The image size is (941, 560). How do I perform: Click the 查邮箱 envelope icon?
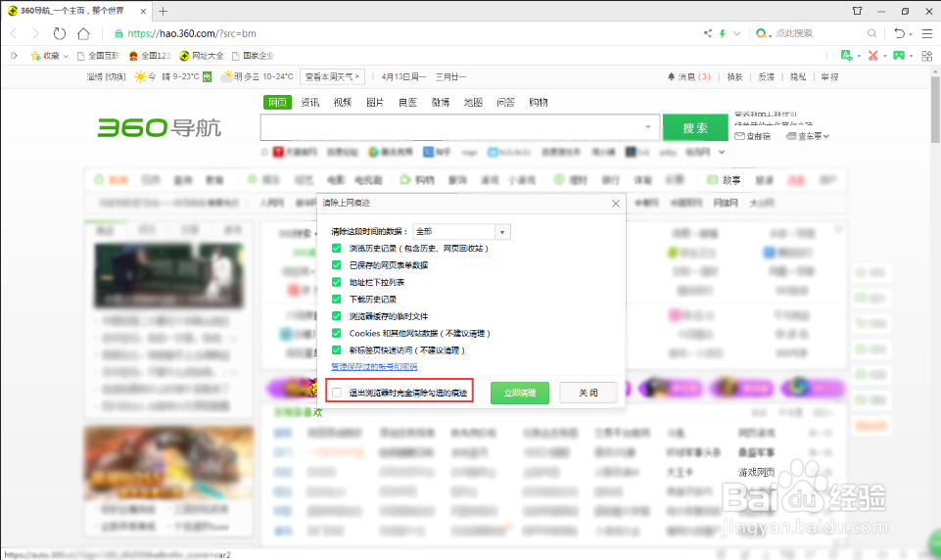point(739,136)
